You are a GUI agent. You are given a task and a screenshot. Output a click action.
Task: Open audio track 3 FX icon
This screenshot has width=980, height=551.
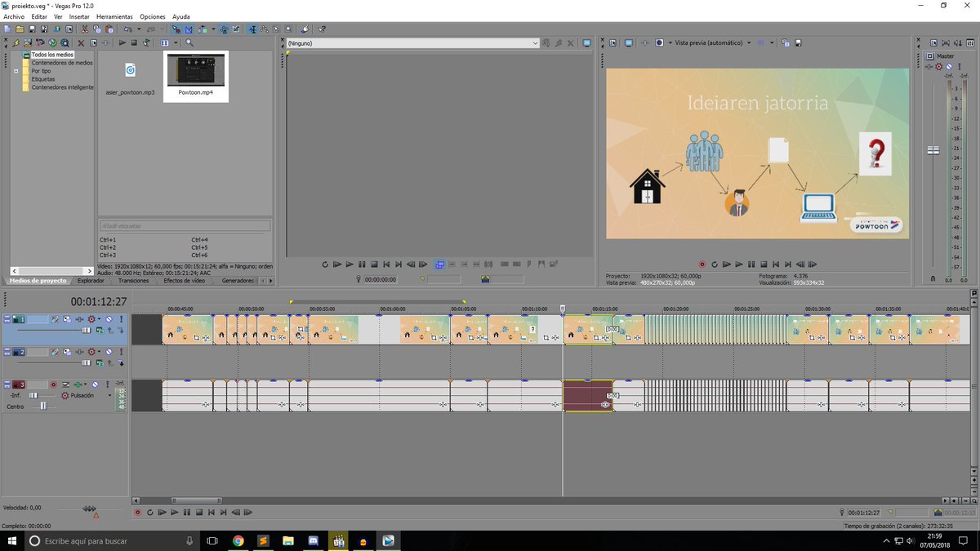pos(78,384)
